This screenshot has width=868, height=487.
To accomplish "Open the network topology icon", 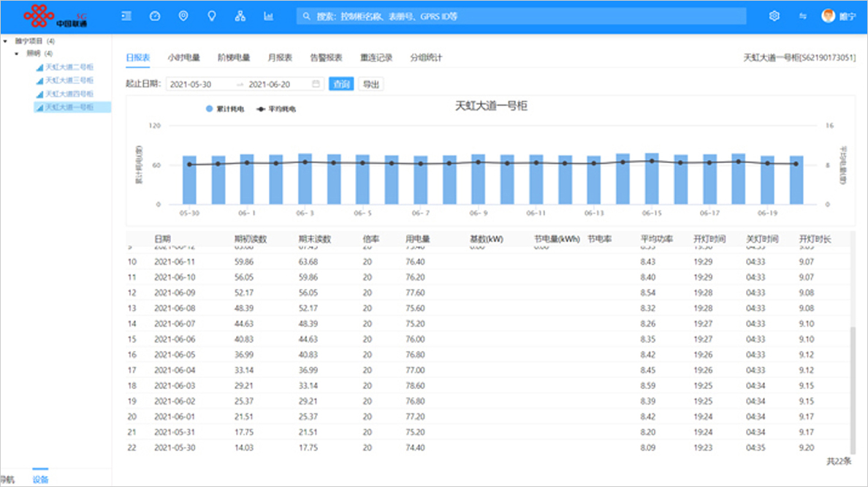I will 240,15.
